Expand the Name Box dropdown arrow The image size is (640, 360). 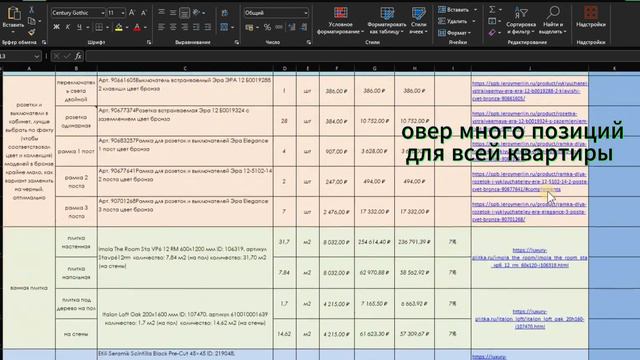[36, 56]
